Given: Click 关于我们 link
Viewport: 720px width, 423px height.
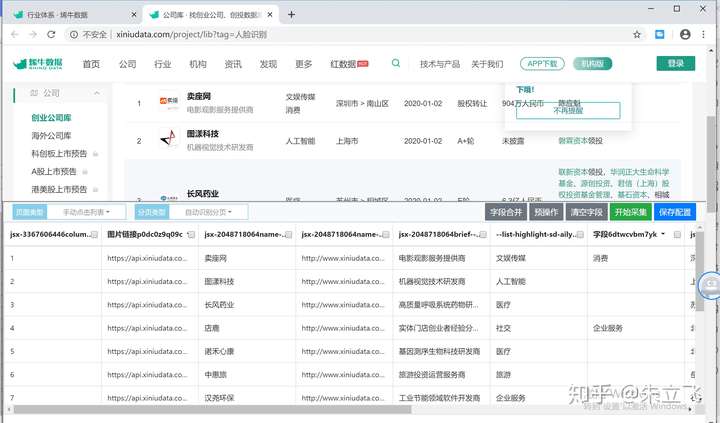Looking at the screenshot, I should 487,64.
